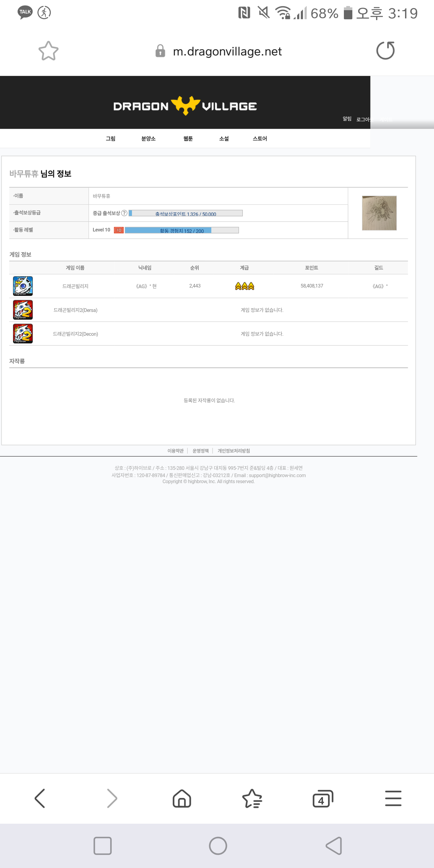
Task: Go to the 스토어 menu item
Action: pyautogui.click(x=260, y=139)
